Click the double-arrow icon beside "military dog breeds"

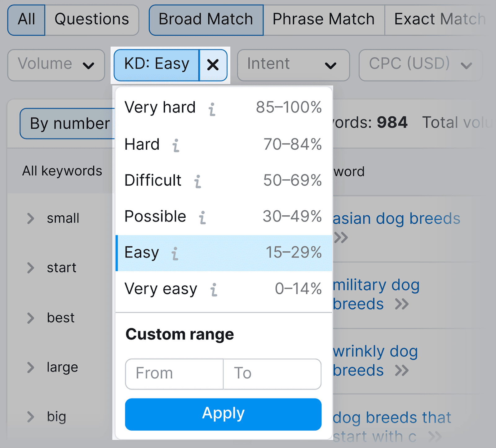tap(402, 304)
